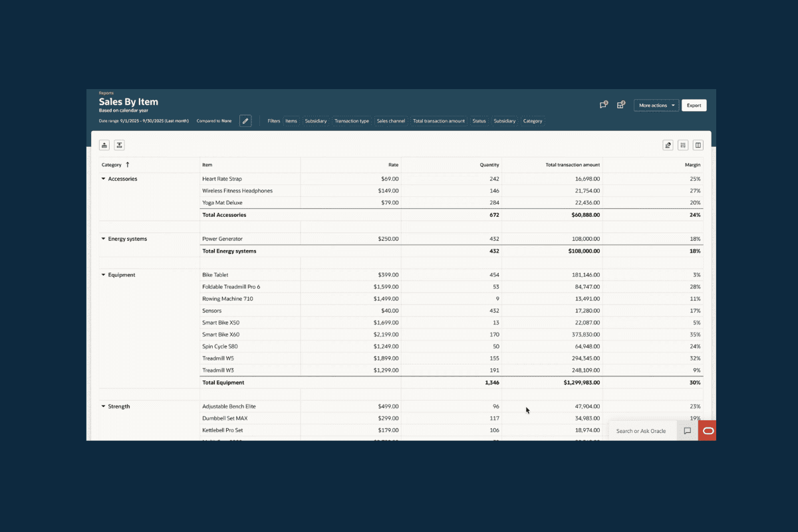
Task: Collapse the Accessories category group
Action: [x=103, y=179]
